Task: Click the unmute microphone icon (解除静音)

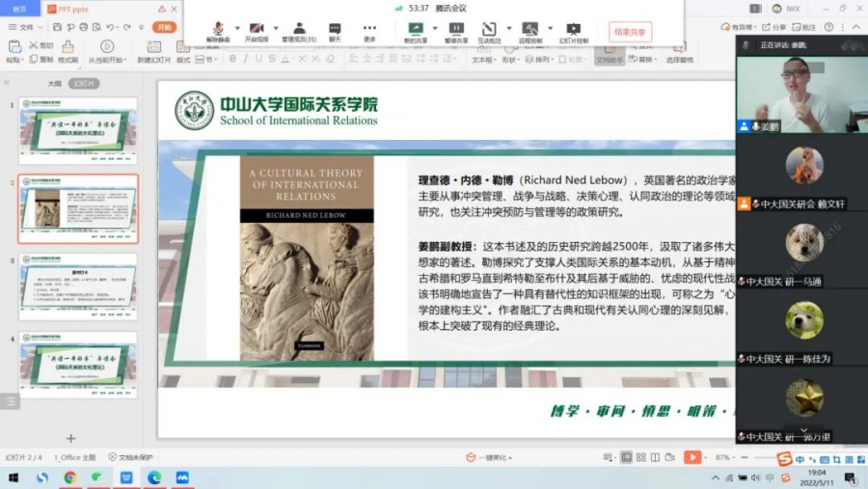Action: tap(219, 29)
